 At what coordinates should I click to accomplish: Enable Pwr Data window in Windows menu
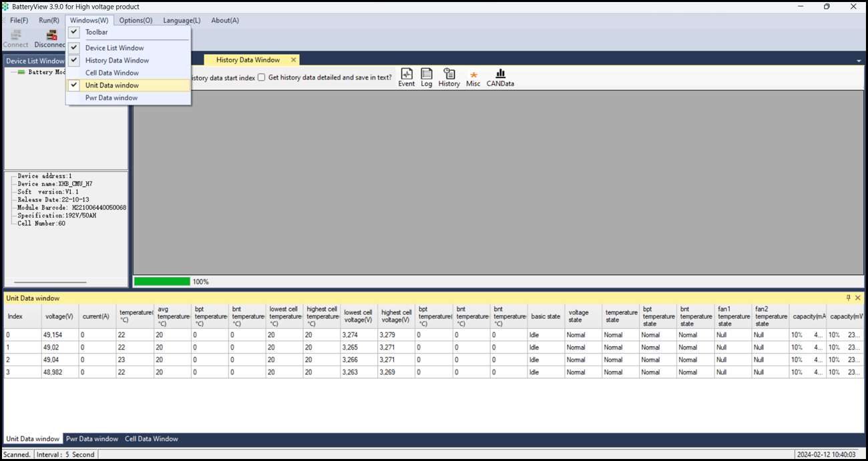coord(128,97)
